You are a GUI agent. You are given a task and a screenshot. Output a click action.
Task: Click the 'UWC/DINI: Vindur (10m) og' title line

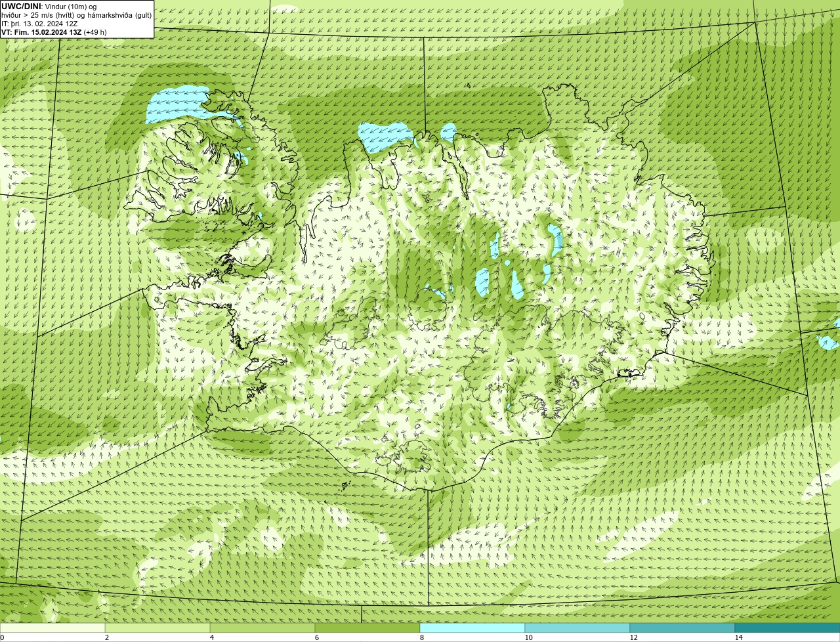pos(49,7)
